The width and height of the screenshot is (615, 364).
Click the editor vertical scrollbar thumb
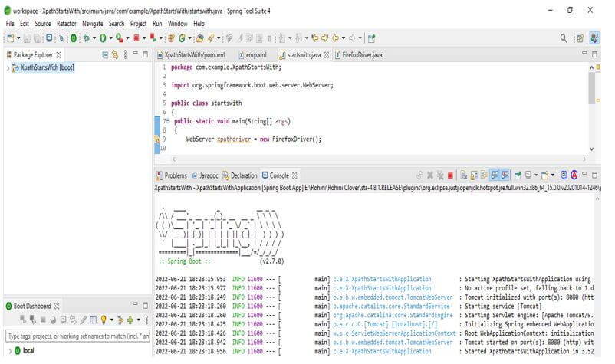pyautogui.click(x=592, y=88)
